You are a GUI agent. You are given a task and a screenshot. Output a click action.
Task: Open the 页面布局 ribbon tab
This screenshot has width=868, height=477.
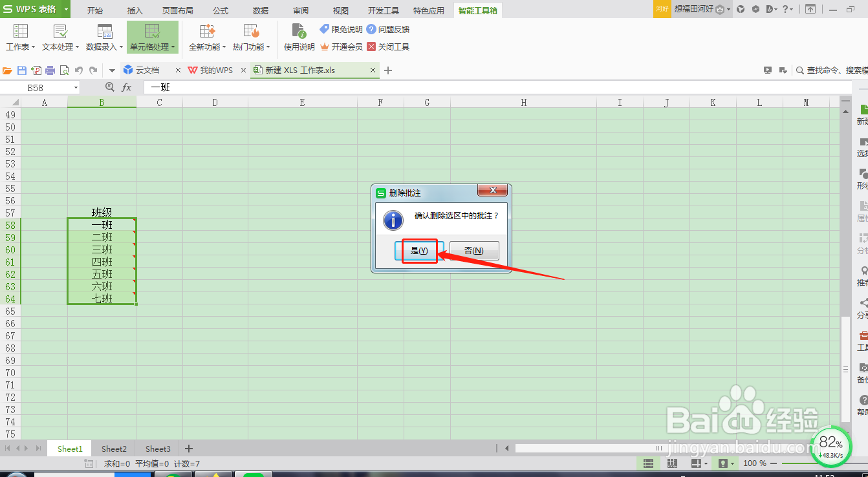(177, 10)
